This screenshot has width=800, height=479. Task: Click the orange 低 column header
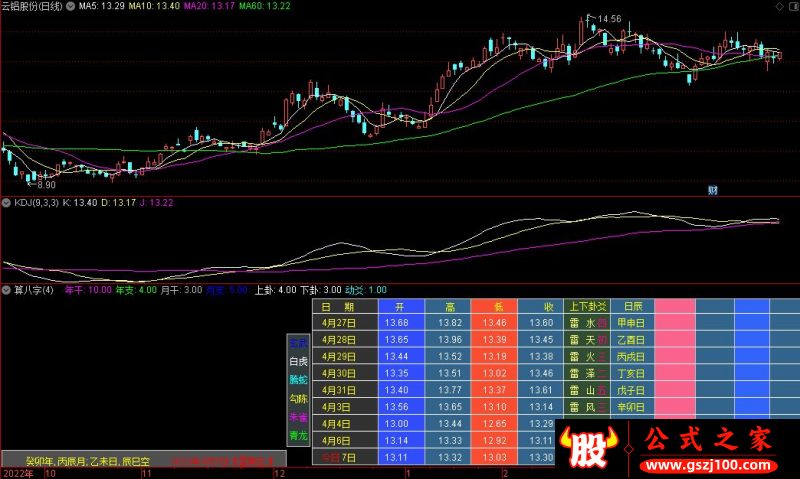pos(493,306)
